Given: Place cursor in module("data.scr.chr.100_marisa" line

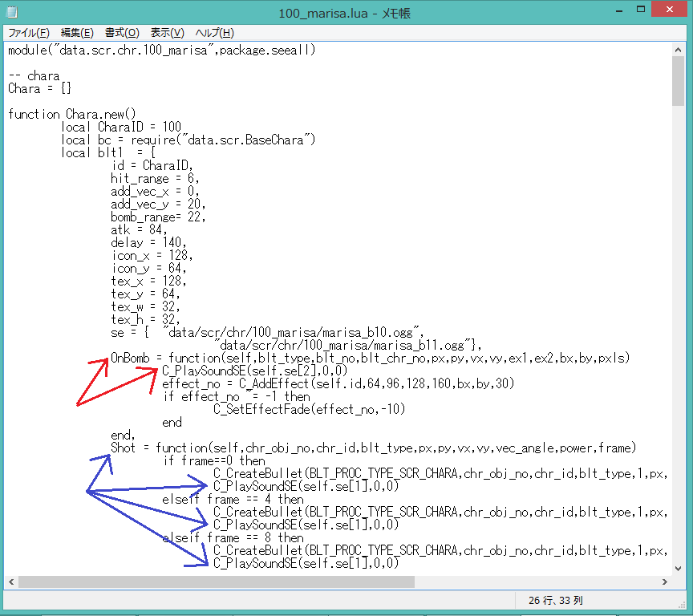Looking at the screenshot, I should pyautogui.click(x=162, y=50).
